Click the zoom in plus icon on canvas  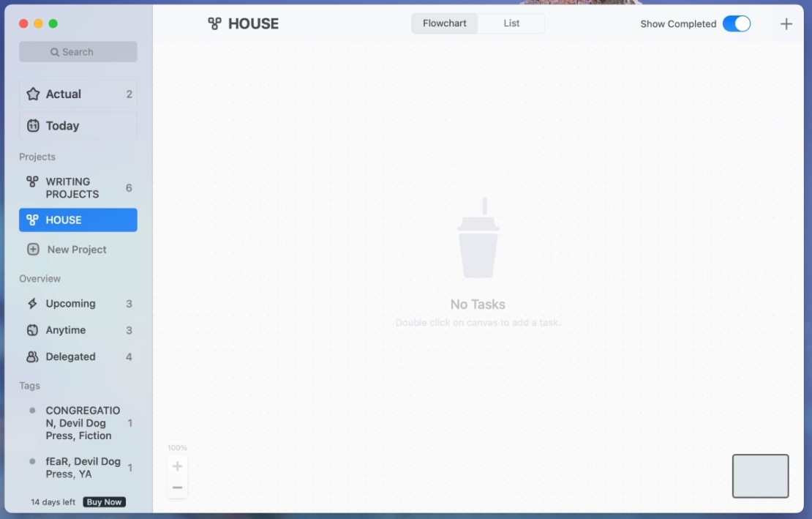(177, 466)
